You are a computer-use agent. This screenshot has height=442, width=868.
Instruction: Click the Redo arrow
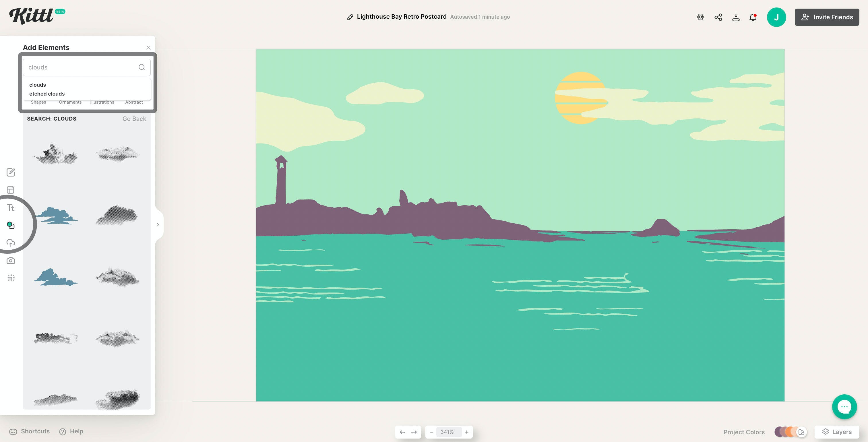pyautogui.click(x=414, y=432)
